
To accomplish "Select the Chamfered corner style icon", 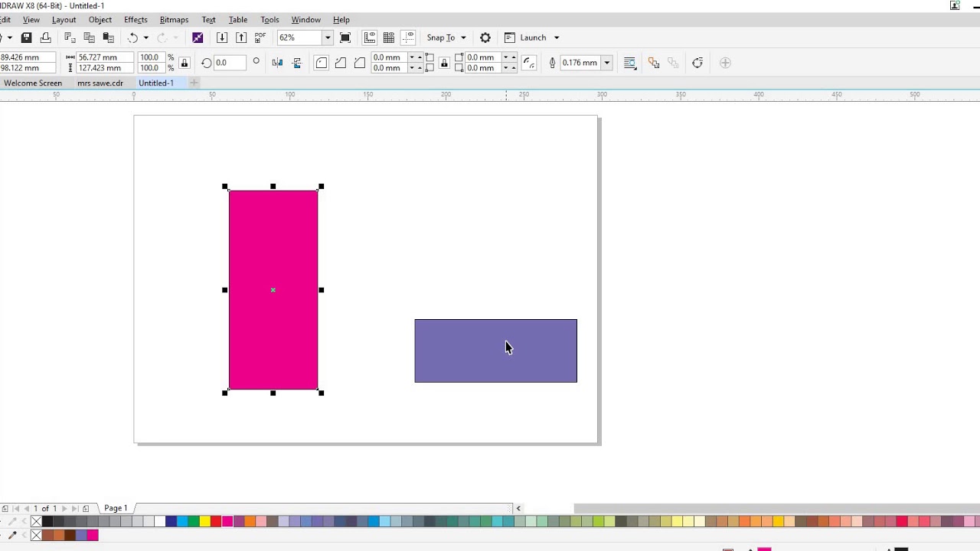I will 360,63.
